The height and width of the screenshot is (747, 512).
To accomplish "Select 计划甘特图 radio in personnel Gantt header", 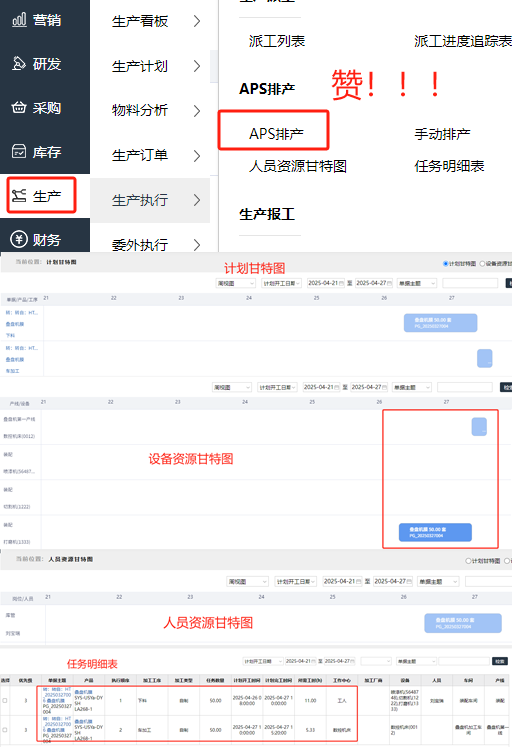I will point(468,561).
